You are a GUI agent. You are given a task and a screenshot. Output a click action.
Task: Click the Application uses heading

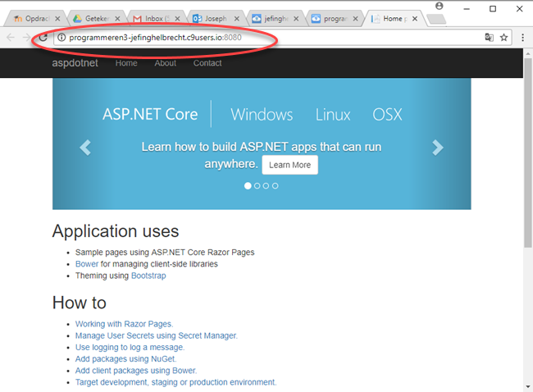[x=116, y=231]
